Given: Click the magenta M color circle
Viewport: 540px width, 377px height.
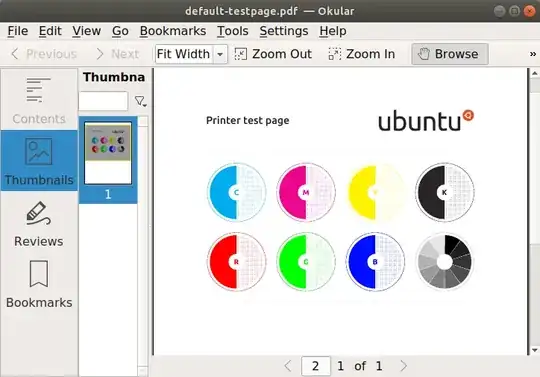Looking at the screenshot, I should 306,192.
